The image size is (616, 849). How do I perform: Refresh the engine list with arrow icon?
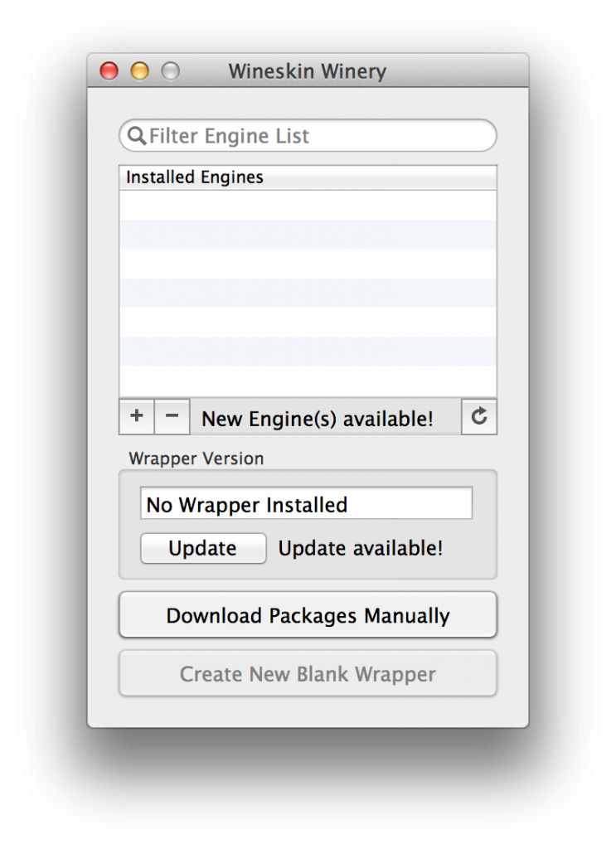pos(478,417)
